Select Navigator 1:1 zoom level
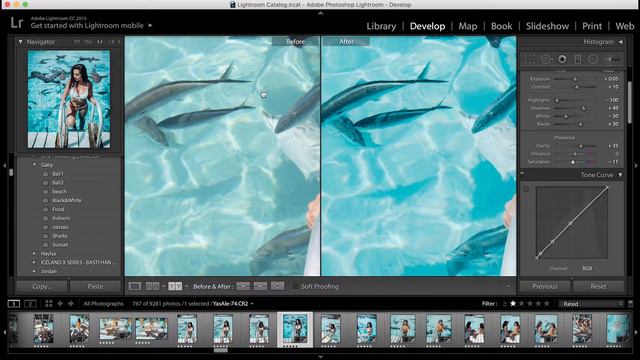Viewport: 640px width, 360px height. click(x=99, y=42)
